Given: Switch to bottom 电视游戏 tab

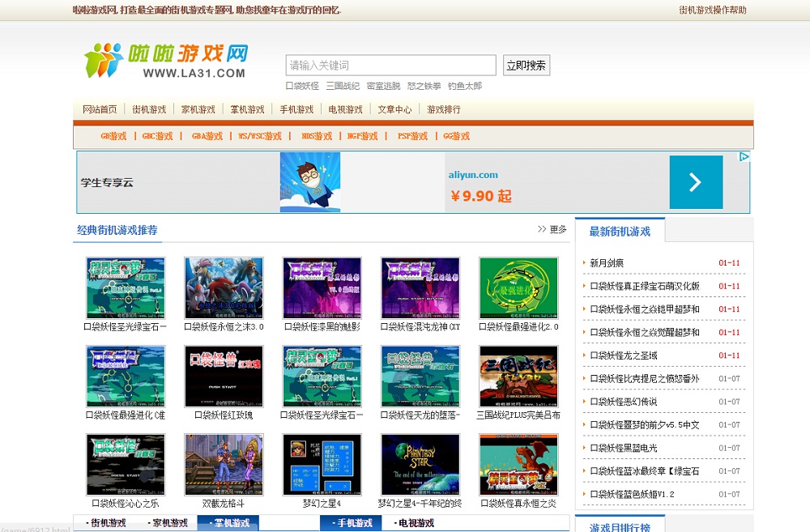Looking at the screenshot, I should [413, 523].
